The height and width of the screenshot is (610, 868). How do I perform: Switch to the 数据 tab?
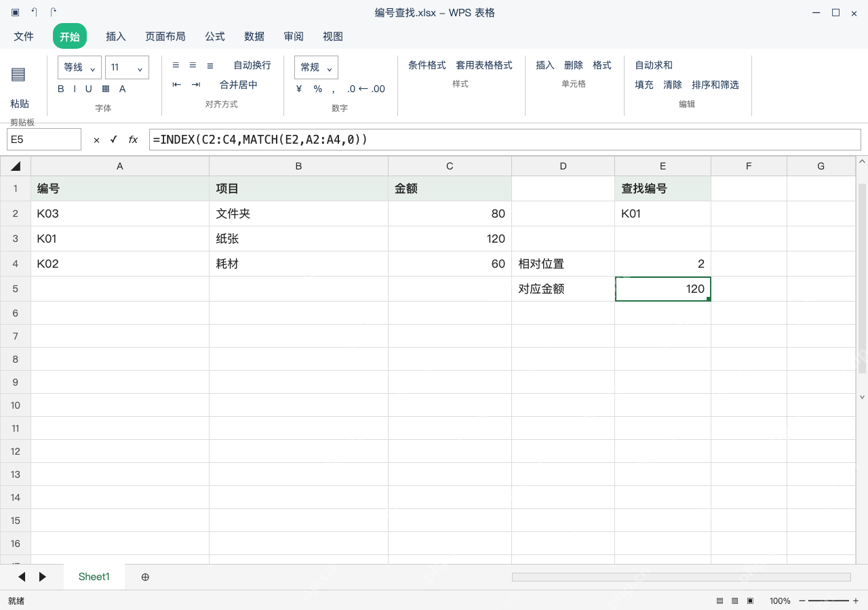tap(254, 37)
